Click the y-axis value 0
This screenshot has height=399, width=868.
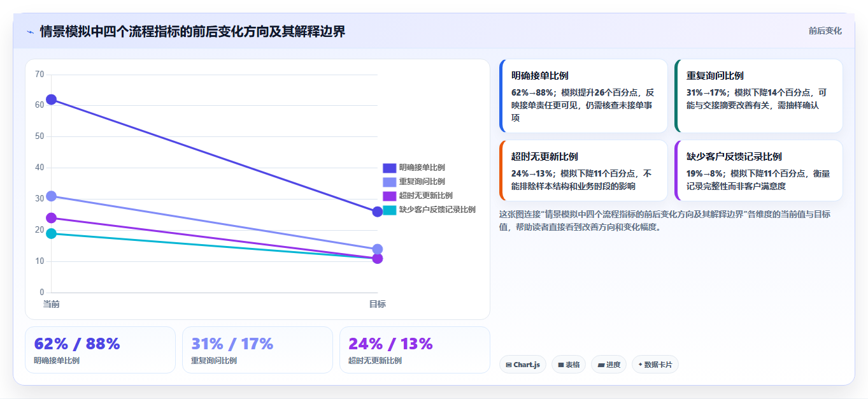coord(42,293)
